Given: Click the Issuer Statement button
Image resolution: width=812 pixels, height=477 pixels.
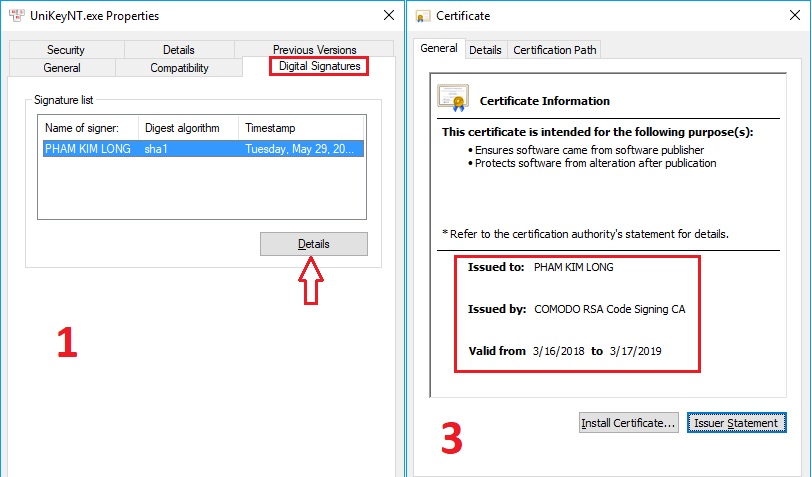Looking at the screenshot, I should (736, 423).
